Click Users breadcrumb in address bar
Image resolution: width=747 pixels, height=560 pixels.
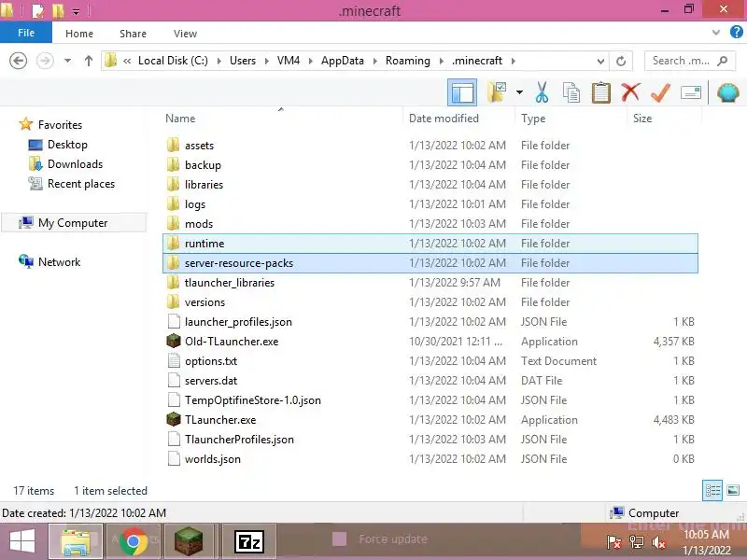tap(243, 61)
